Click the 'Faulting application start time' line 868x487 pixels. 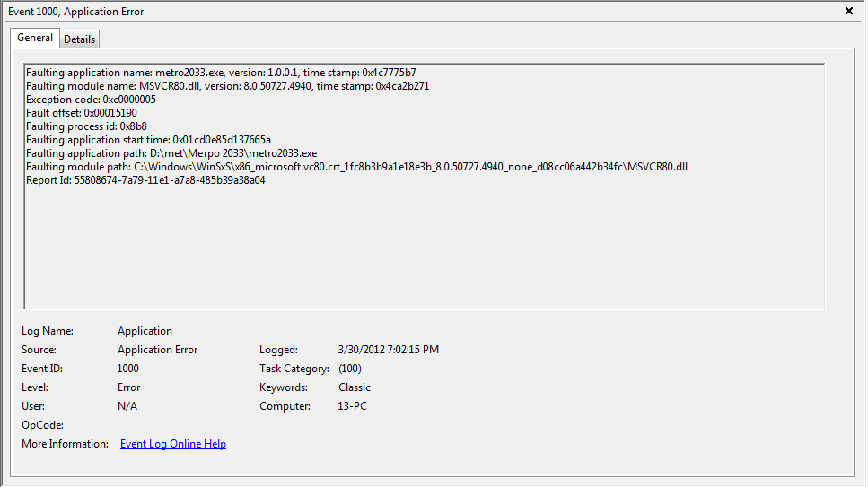click(x=148, y=140)
